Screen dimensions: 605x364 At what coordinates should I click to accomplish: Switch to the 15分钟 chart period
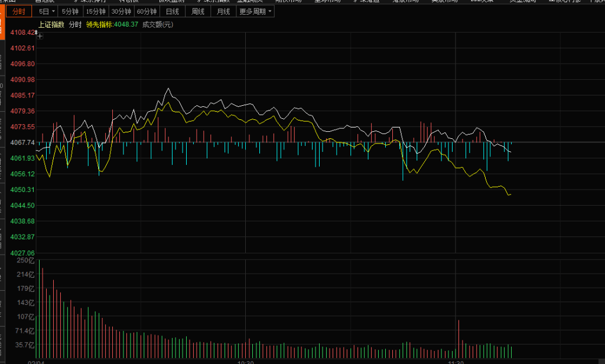coord(95,11)
